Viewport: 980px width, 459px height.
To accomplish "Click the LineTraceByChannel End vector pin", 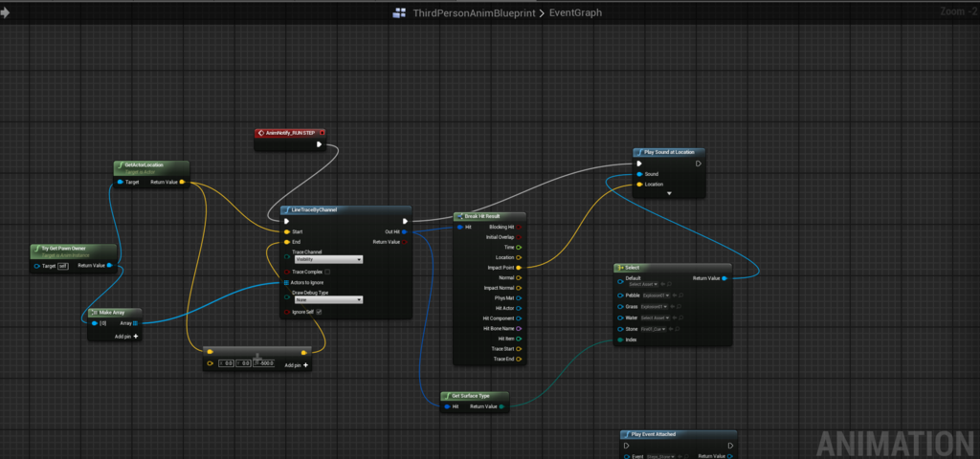I will (287, 242).
